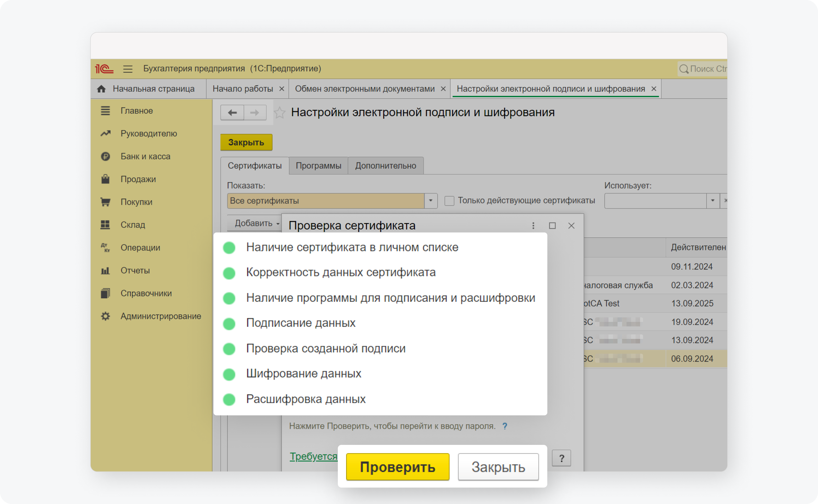This screenshot has height=504, width=818.
Task: Open the Операции section
Action: (140, 248)
